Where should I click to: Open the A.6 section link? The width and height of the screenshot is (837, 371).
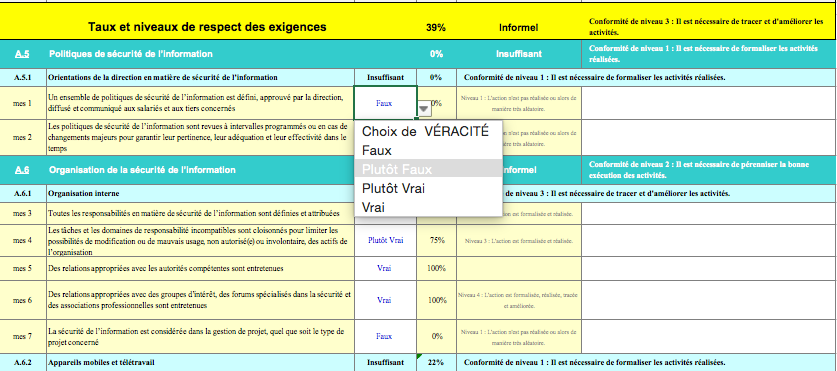click(x=22, y=170)
